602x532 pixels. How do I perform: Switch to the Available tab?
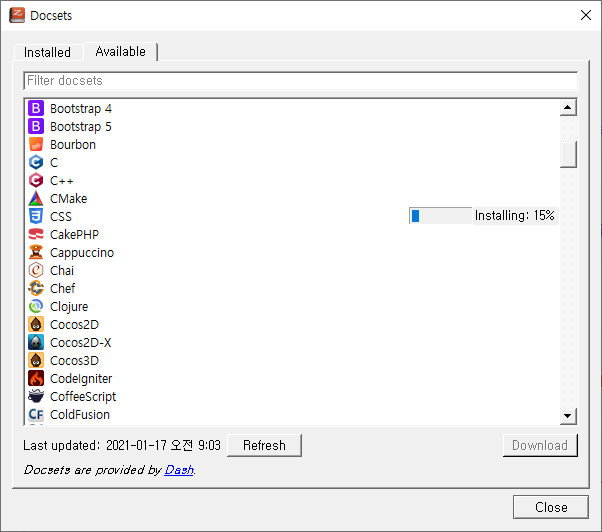coord(121,51)
